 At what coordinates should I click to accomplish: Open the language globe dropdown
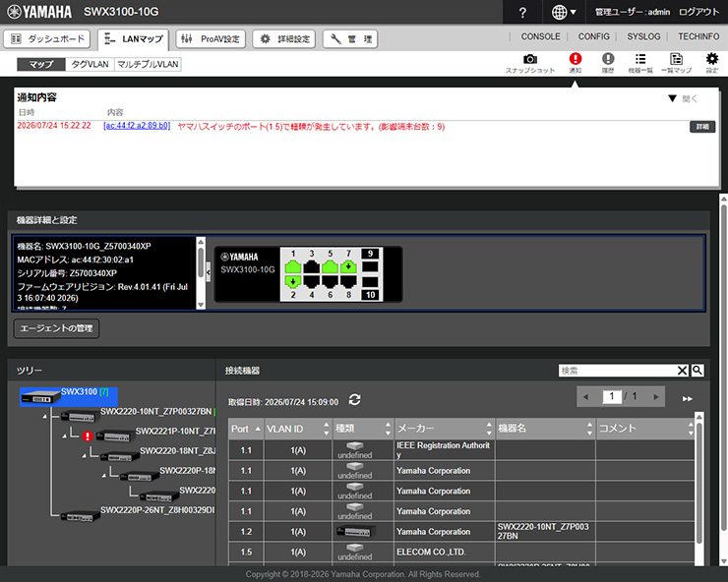click(x=564, y=12)
